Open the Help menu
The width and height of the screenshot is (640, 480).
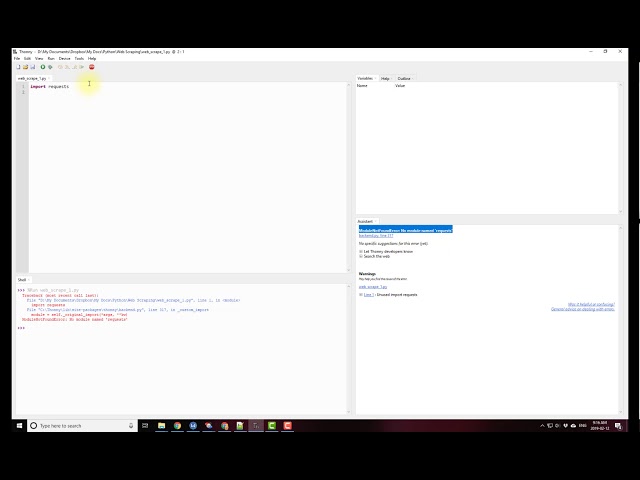click(x=92, y=58)
